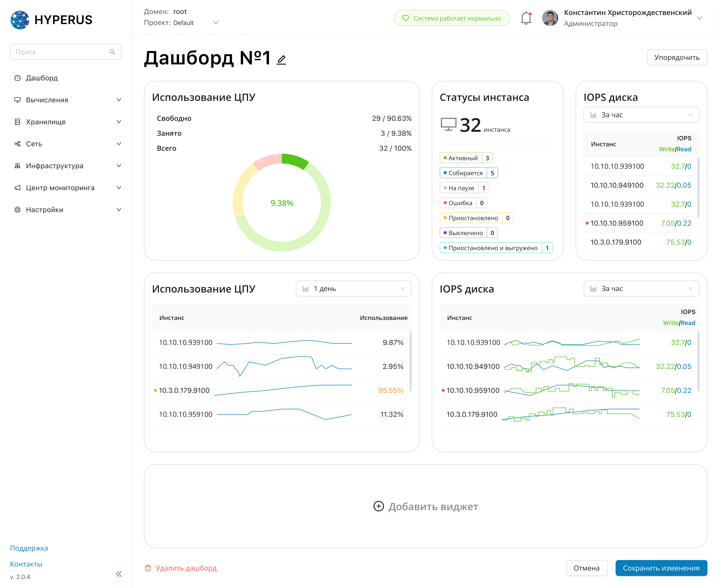Click the pencil icon to rename the dashboard

281,60
